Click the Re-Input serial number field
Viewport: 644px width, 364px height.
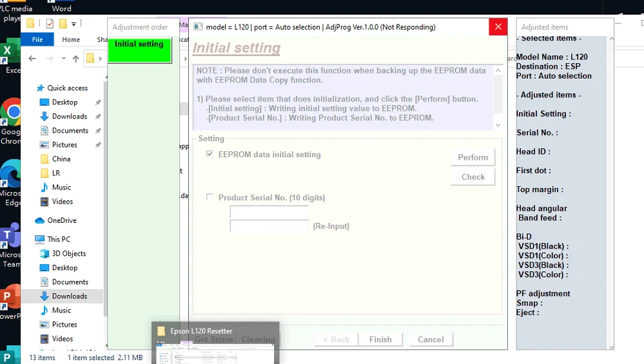(x=269, y=225)
